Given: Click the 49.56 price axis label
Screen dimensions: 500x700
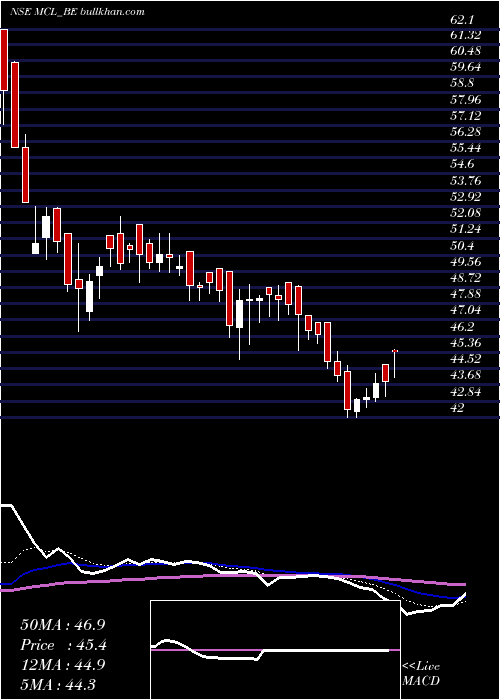Looking at the screenshot, I should point(465,262).
